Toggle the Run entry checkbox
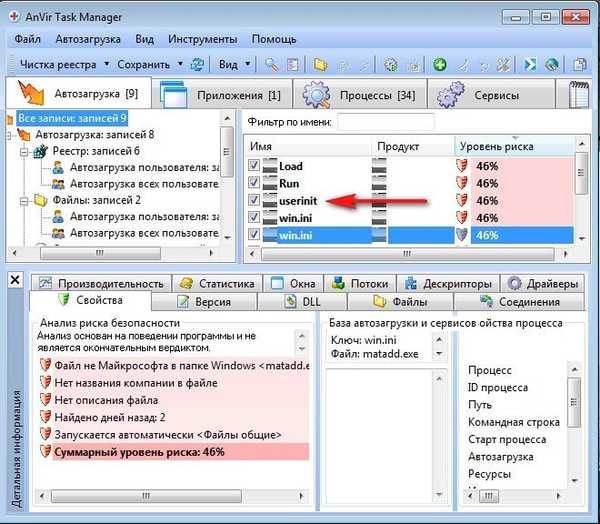The image size is (600, 524). pyautogui.click(x=256, y=183)
